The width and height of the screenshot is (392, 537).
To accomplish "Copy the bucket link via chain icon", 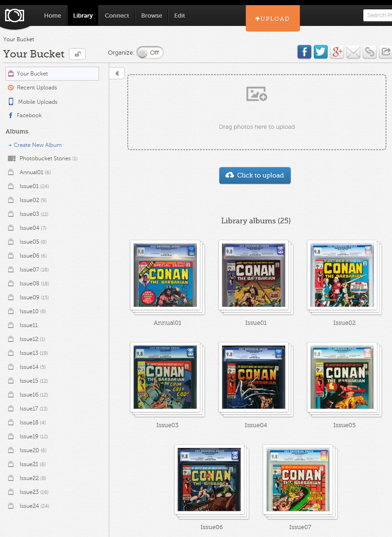I will click(370, 52).
